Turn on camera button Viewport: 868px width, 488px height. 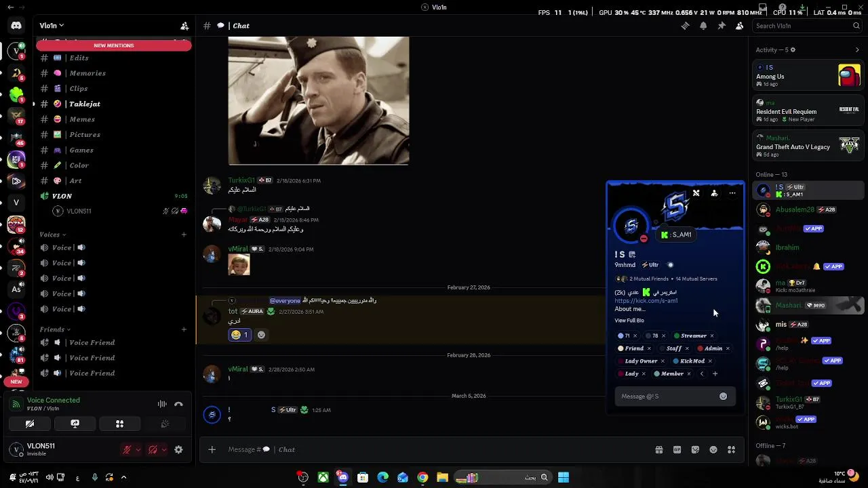pos(30,424)
